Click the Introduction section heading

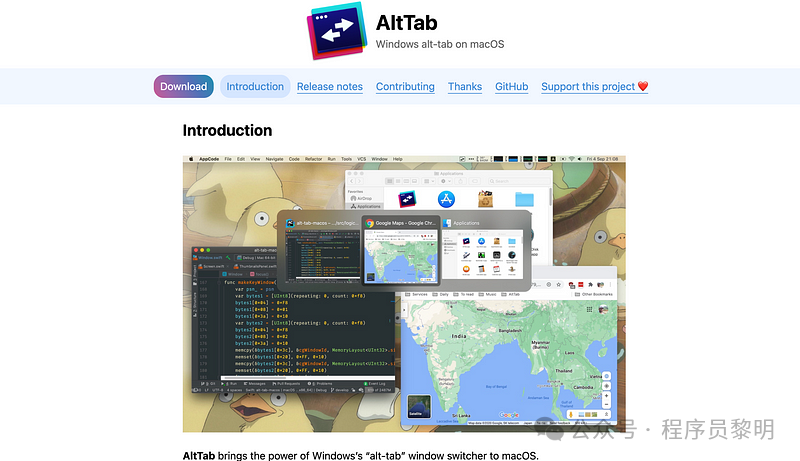(227, 131)
